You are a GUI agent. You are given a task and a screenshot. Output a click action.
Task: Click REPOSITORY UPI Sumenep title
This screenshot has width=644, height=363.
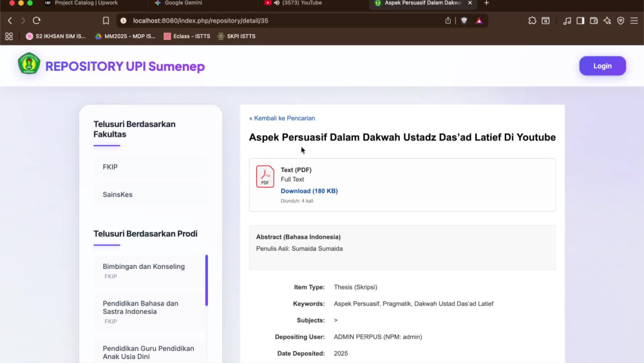pos(125,66)
